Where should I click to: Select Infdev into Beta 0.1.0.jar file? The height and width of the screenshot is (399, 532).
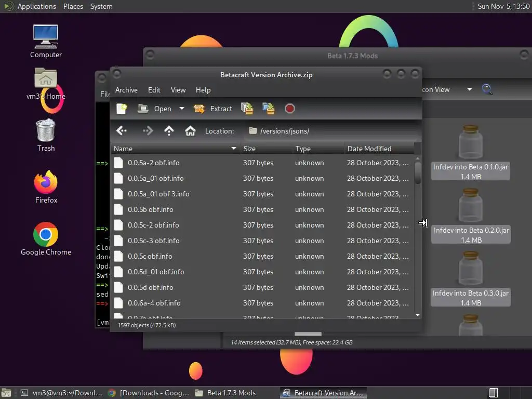(471, 152)
